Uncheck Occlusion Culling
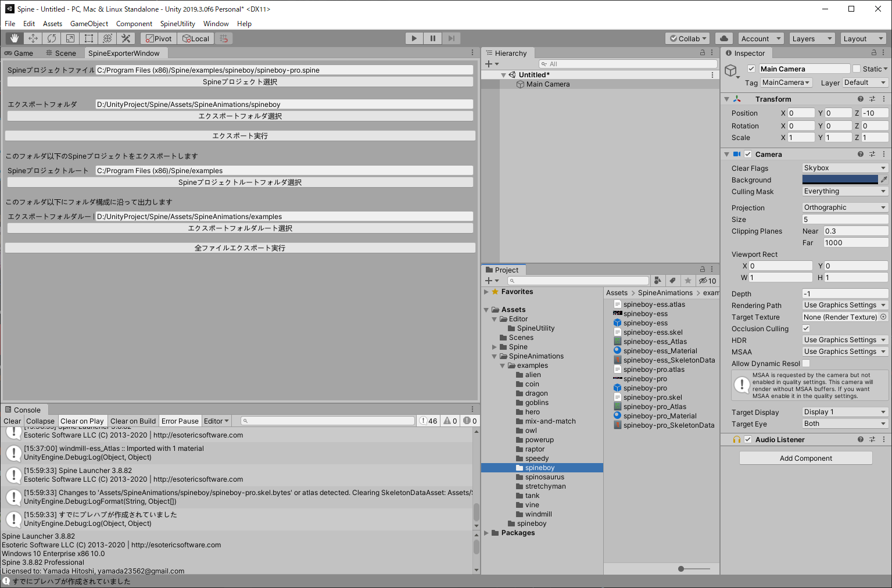Image resolution: width=892 pixels, height=588 pixels. click(x=806, y=328)
